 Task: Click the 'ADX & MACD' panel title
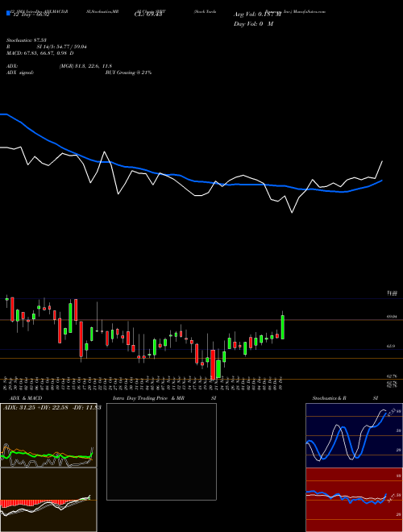[x=26, y=398]
